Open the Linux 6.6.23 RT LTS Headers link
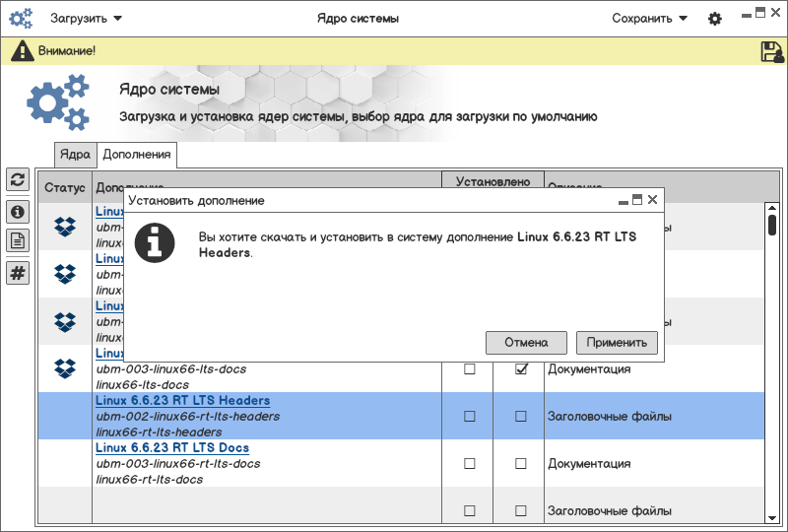 tap(183, 401)
